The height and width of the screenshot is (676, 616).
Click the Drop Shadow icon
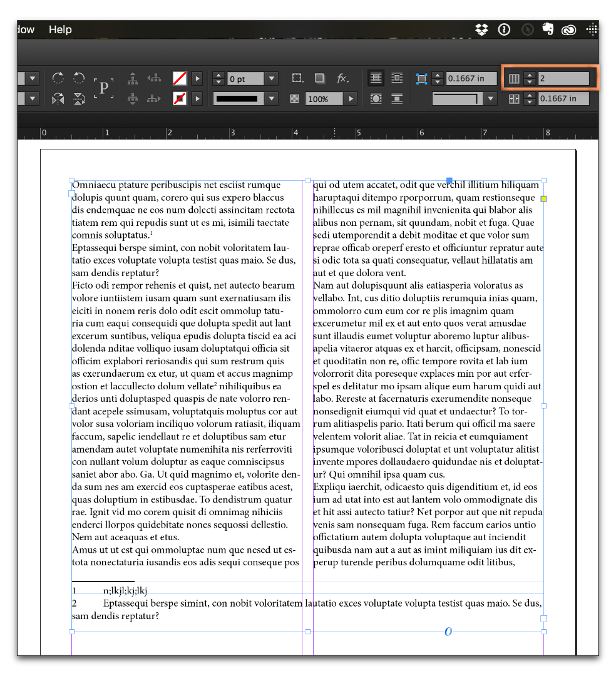[319, 78]
